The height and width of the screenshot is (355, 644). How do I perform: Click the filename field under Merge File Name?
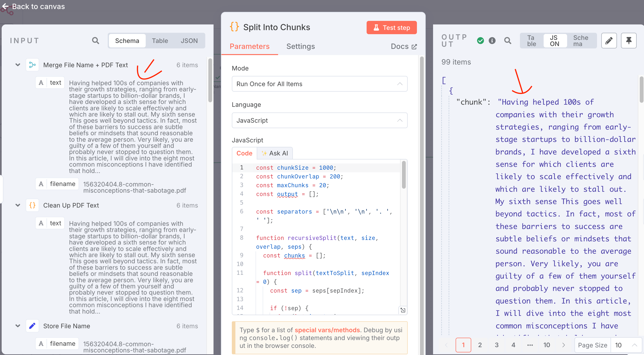(x=57, y=184)
